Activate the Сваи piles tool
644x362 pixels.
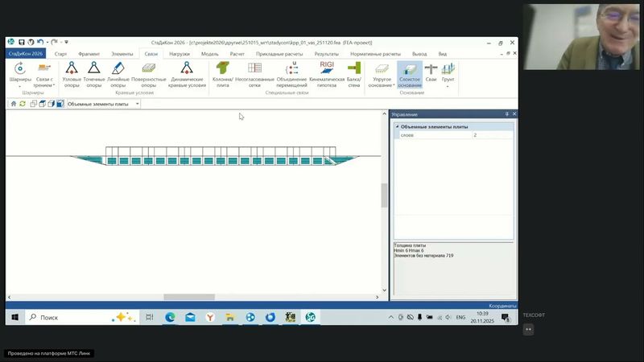click(431, 72)
